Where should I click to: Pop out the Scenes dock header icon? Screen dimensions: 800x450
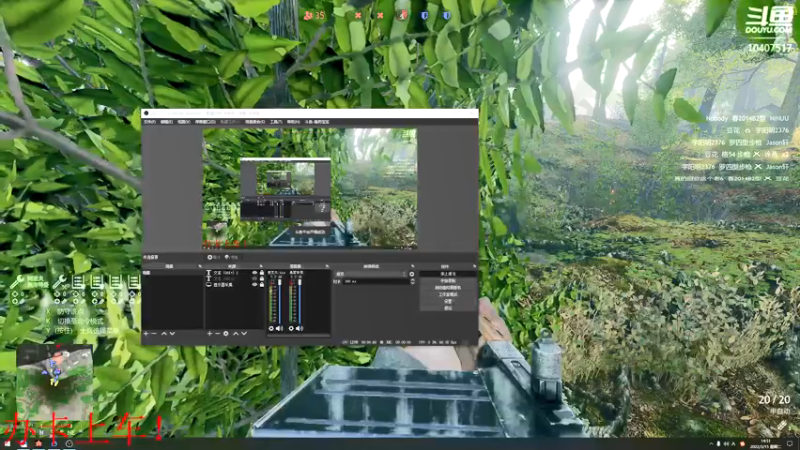point(200,266)
